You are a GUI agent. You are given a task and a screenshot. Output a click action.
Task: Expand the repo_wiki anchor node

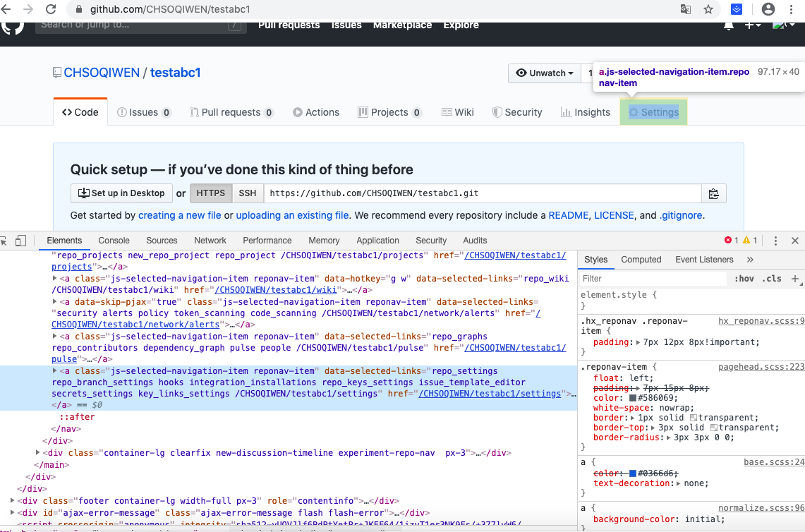[55, 278]
